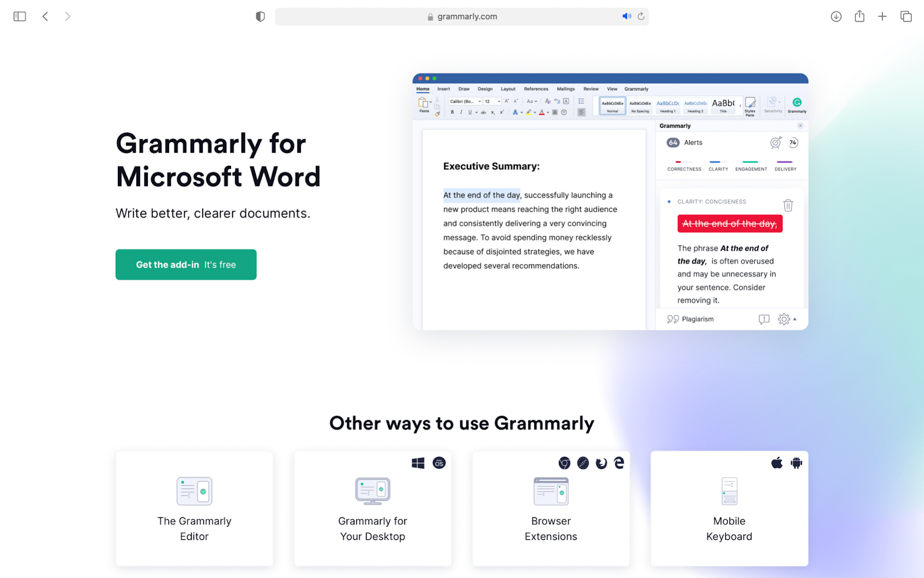
Task: Select the Draw ribbon tab
Action: [464, 89]
